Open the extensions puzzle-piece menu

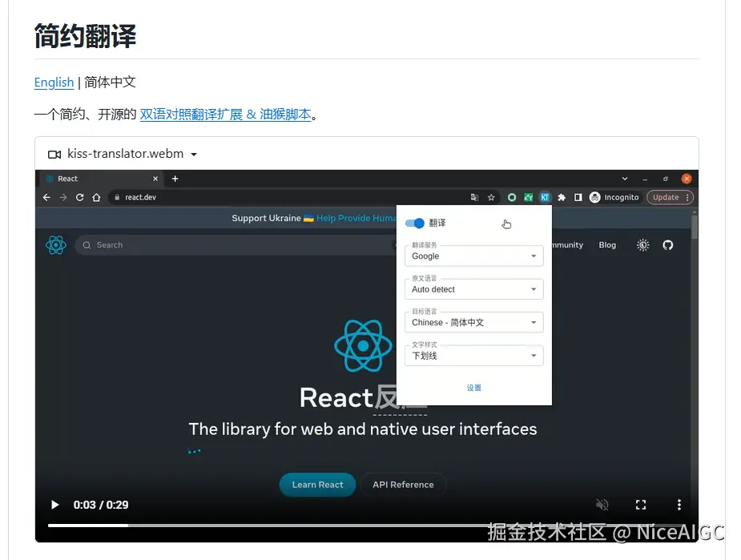[562, 198]
